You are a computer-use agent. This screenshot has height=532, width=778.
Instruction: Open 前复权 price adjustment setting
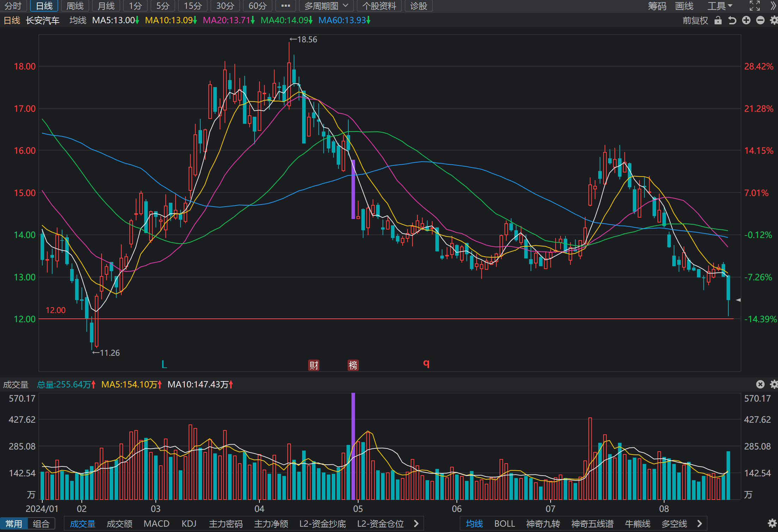coord(695,20)
